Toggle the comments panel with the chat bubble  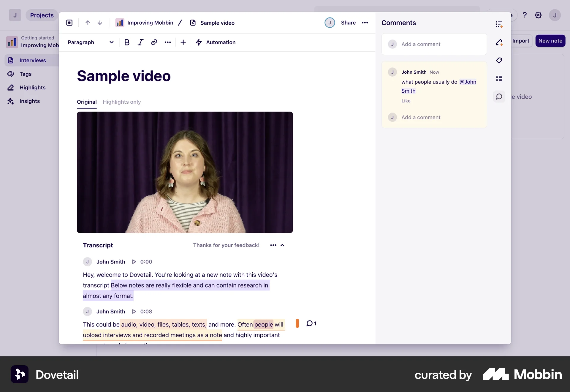499,97
